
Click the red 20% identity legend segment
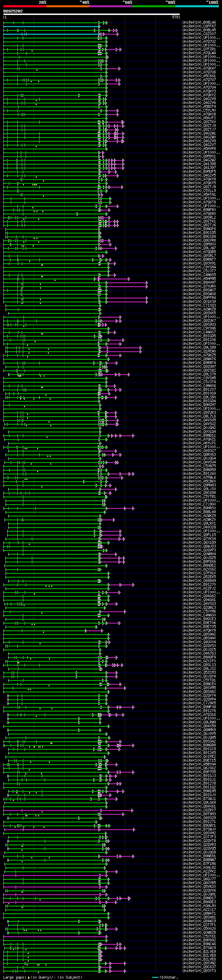25,6
